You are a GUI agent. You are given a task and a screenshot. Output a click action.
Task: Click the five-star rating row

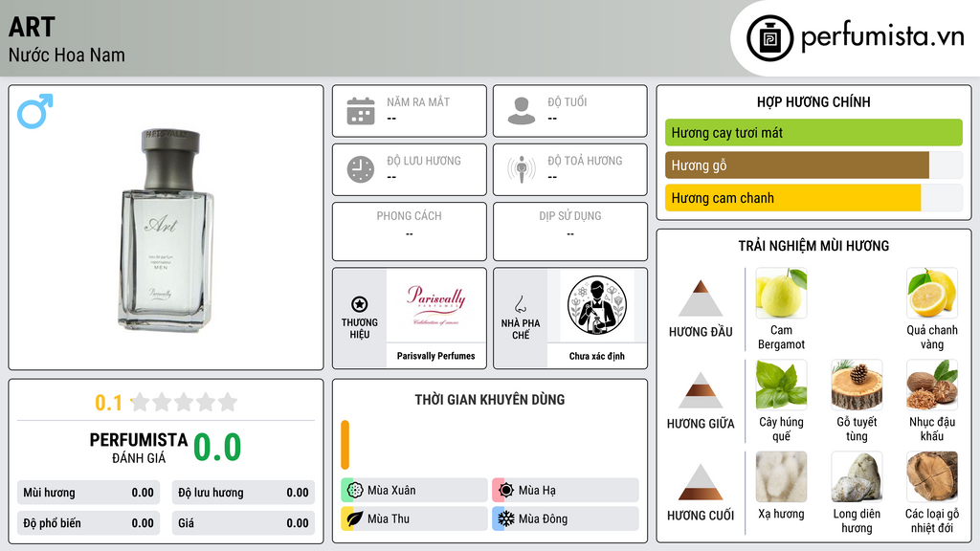184,402
